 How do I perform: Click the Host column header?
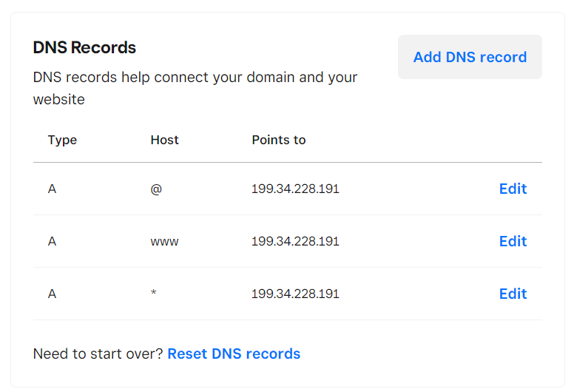(x=164, y=140)
